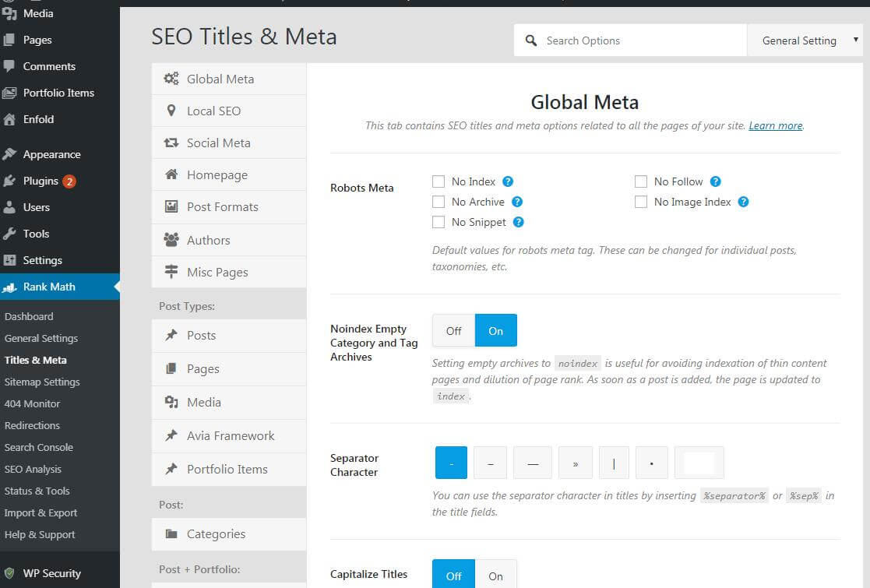Image resolution: width=870 pixels, height=588 pixels.
Task: Click the help icon next to No Follow
Action: [x=715, y=181]
